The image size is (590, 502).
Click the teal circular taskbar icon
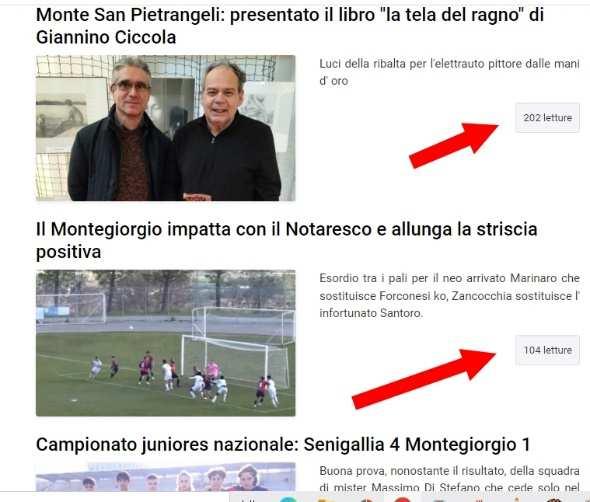(288, 499)
